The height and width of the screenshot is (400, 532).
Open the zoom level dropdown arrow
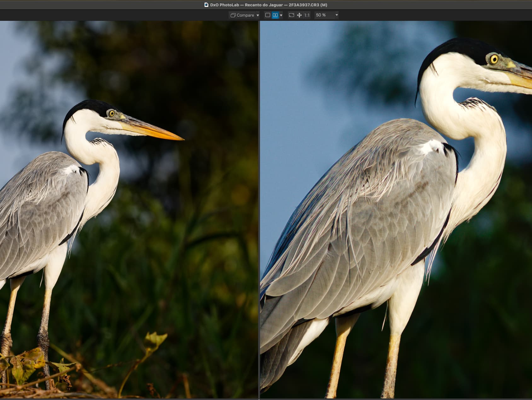coord(337,15)
